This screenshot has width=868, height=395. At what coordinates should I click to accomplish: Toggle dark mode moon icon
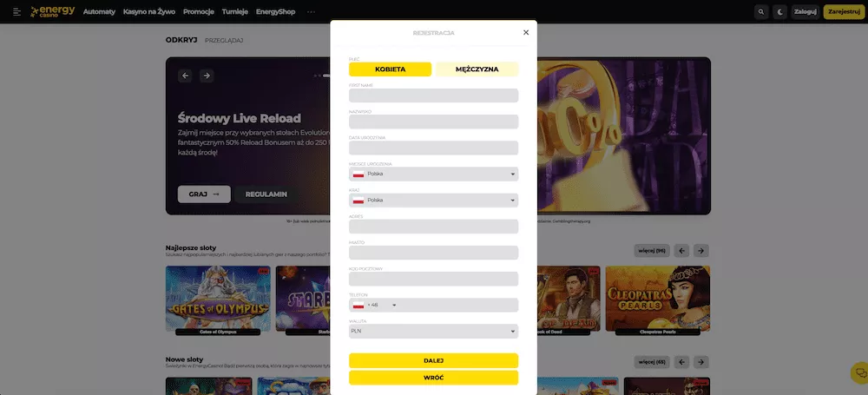[780, 11]
